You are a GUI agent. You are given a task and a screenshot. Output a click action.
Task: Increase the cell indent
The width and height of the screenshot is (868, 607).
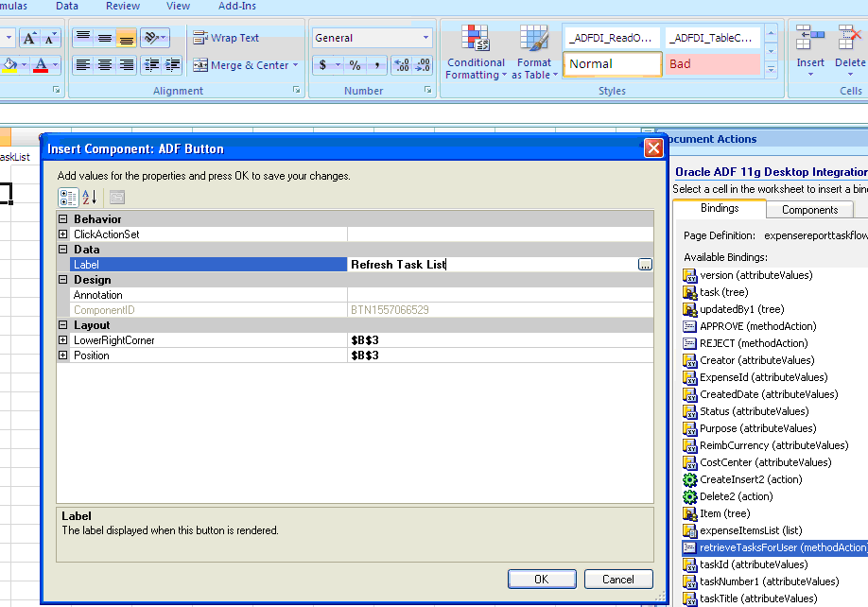coord(172,64)
